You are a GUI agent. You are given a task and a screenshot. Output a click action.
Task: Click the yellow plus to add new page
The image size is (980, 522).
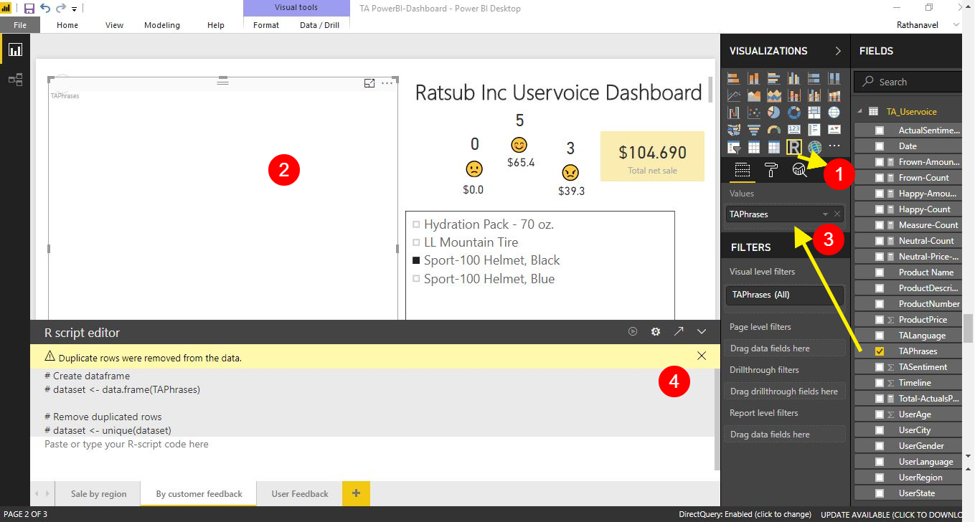(x=356, y=493)
